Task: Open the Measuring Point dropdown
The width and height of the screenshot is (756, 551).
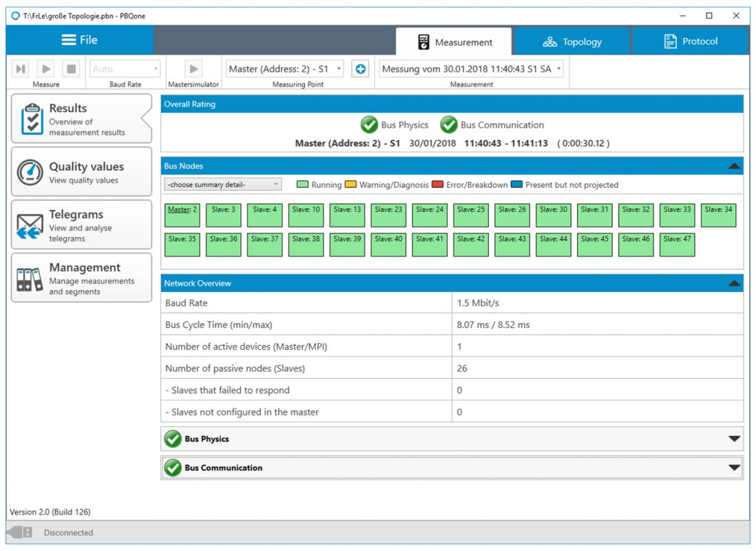Action: pos(285,69)
